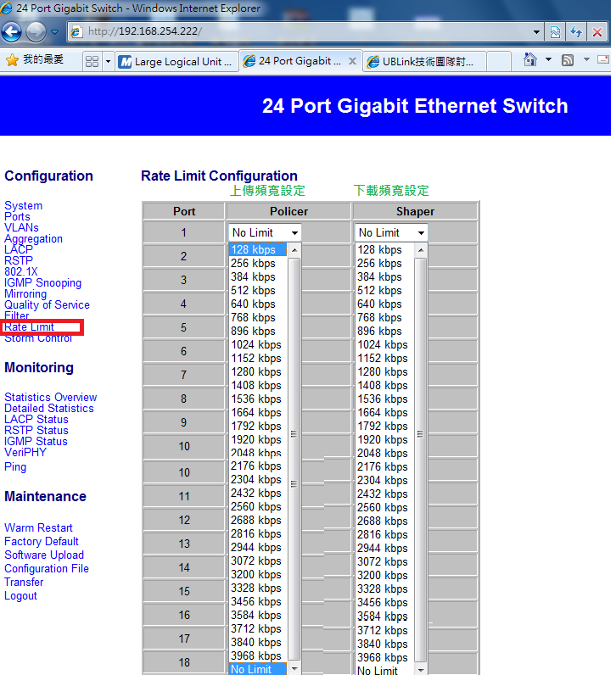616x675 pixels.
Task: Switch to the Large Logical Unit tab
Action: [x=175, y=62]
